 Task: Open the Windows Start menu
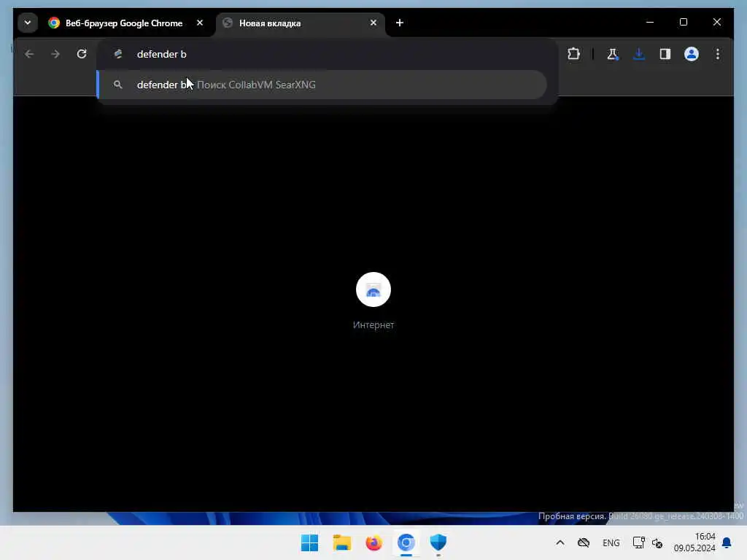tap(309, 542)
